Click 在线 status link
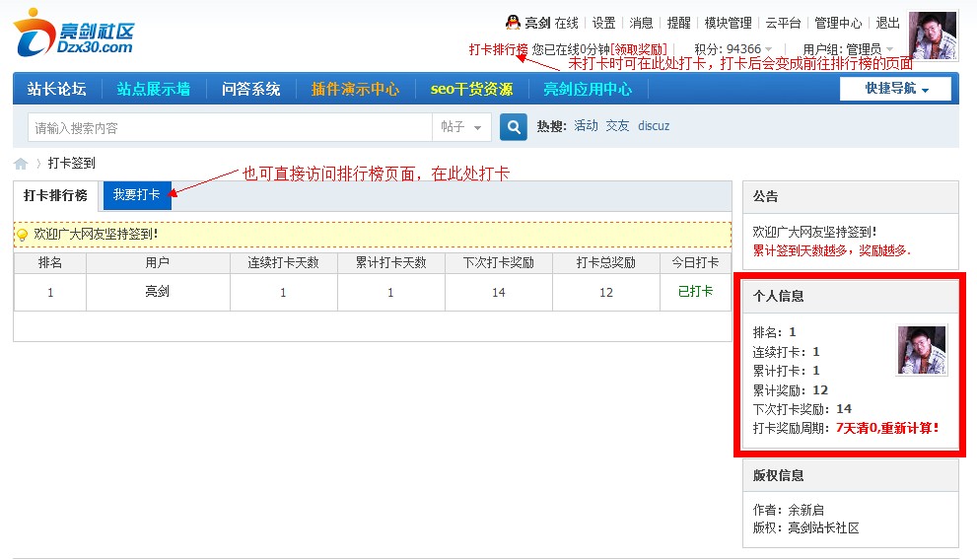The height and width of the screenshot is (560, 977). pos(567,23)
